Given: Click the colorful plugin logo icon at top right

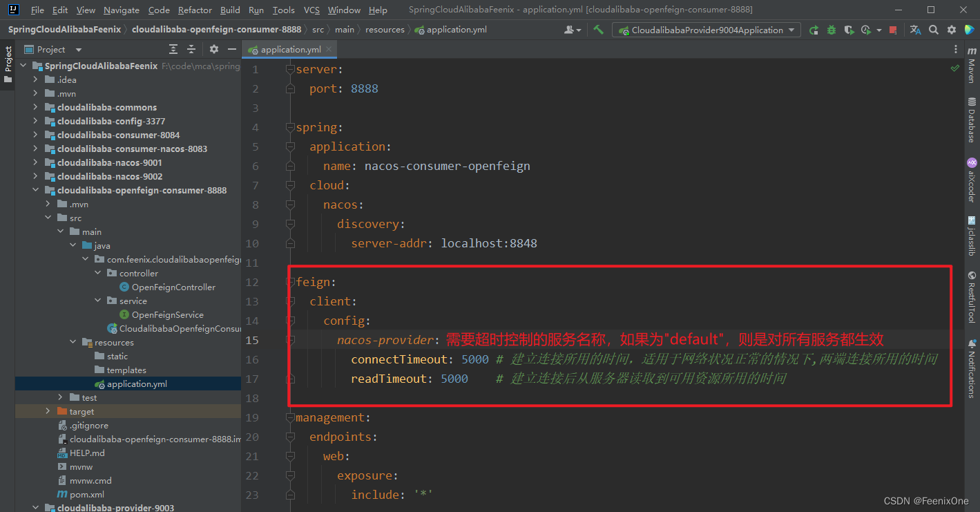Looking at the screenshot, I should click(970, 30).
